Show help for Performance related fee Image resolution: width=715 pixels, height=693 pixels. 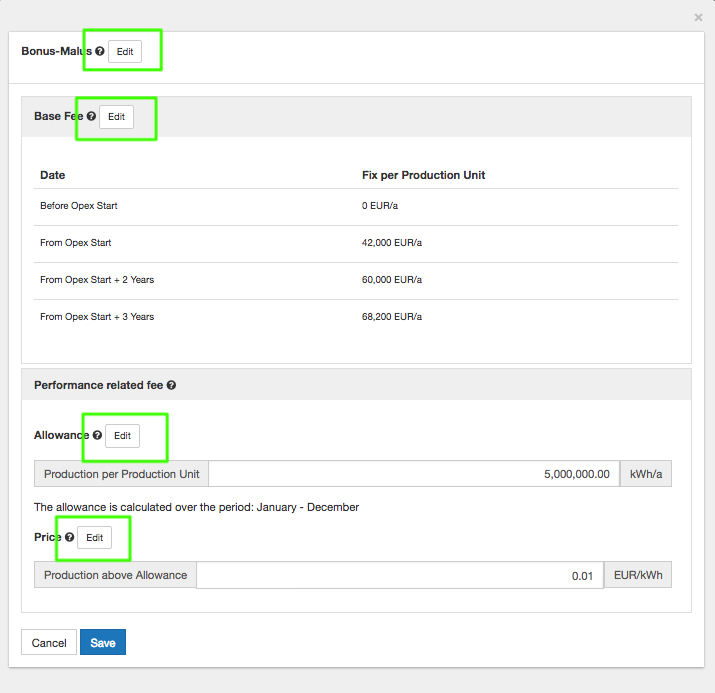click(x=171, y=385)
